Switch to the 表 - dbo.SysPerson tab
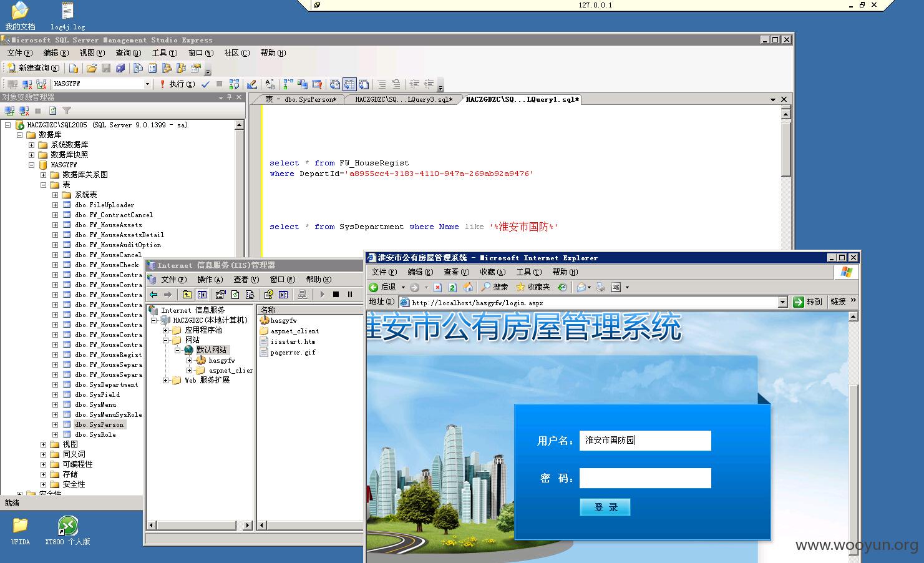Screen dimensions: 924x563 pyautogui.click(x=300, y=99)
